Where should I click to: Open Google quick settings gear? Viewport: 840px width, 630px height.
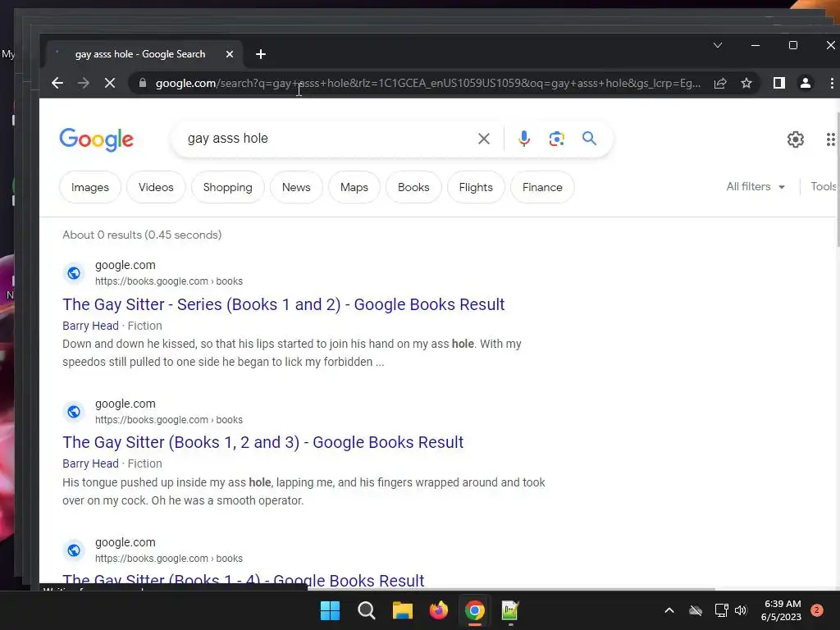pos(796,139)
